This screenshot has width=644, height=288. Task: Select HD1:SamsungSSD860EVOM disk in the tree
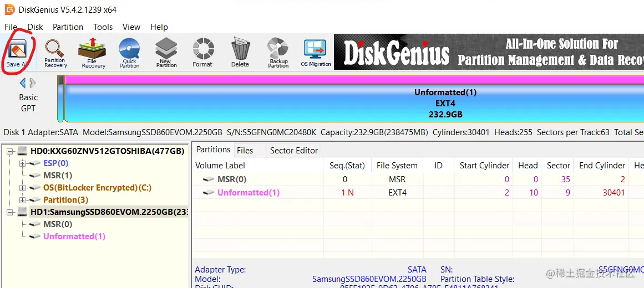[x=109, y=212]
